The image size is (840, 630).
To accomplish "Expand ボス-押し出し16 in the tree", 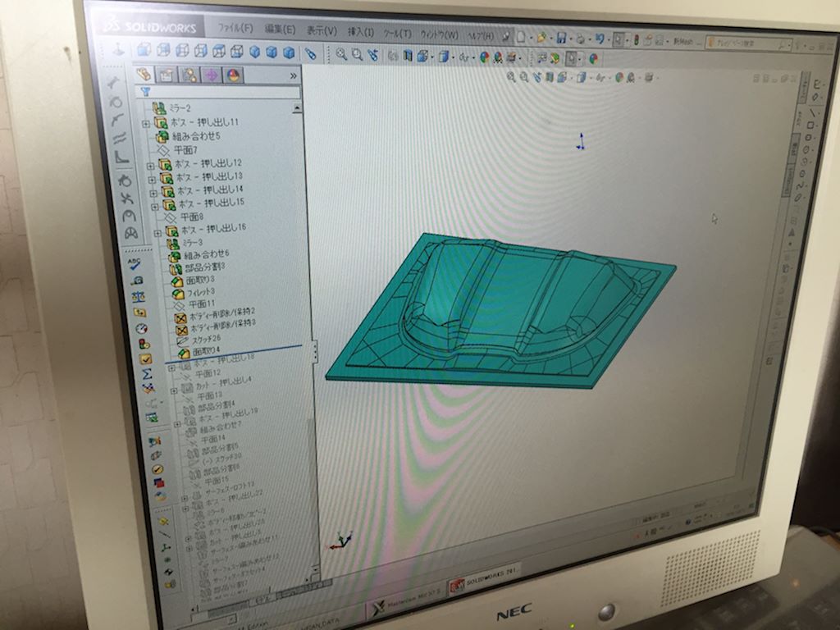I will 157,232.
